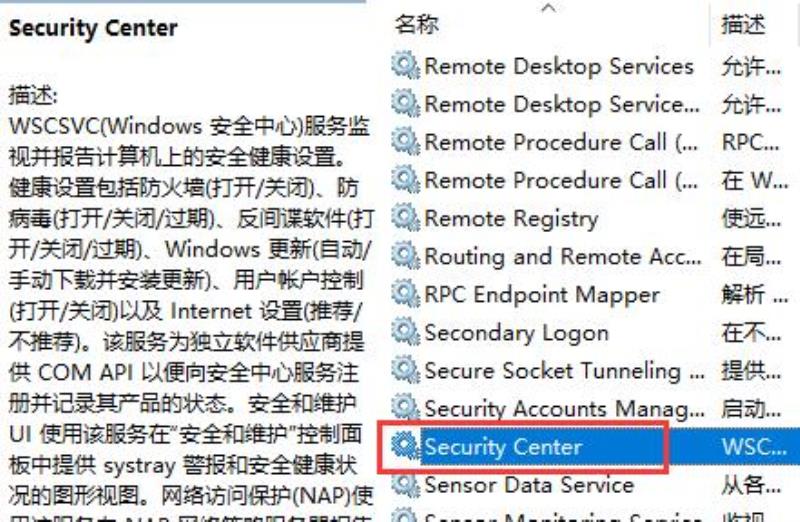Sort services by the 描述 column header
800x522 pixels.
743,24
